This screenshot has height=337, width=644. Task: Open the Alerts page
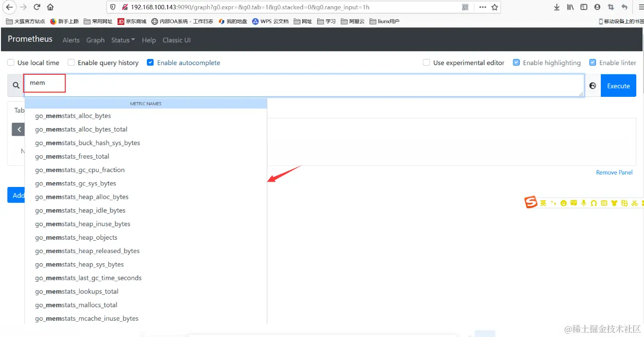click(x=71, y=40)
